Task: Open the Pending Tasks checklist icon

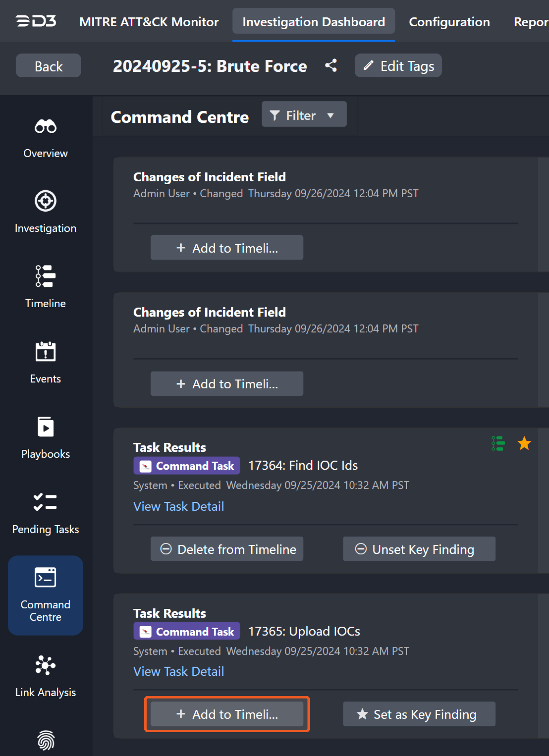Action: point(45,502)
